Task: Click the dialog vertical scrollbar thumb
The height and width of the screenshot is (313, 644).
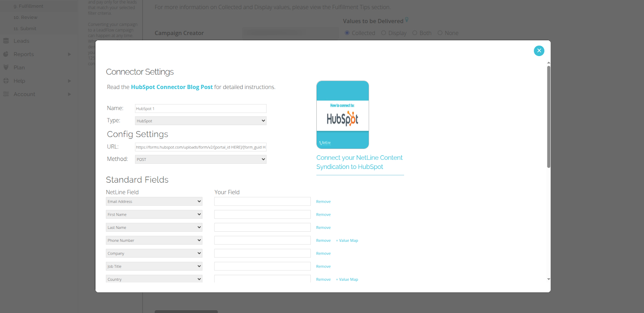Action: (548, 117)
